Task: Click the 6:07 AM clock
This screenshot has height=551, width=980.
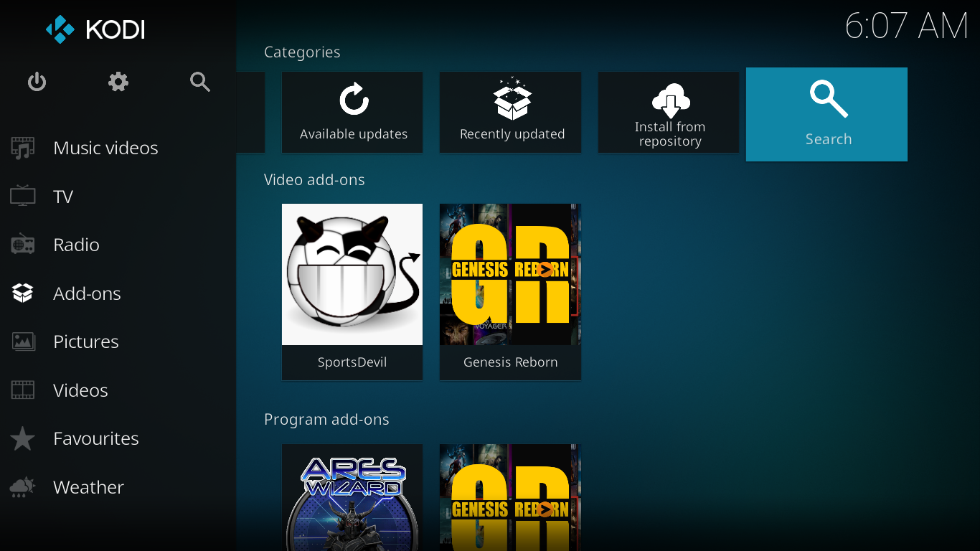Action: [907, 27]
